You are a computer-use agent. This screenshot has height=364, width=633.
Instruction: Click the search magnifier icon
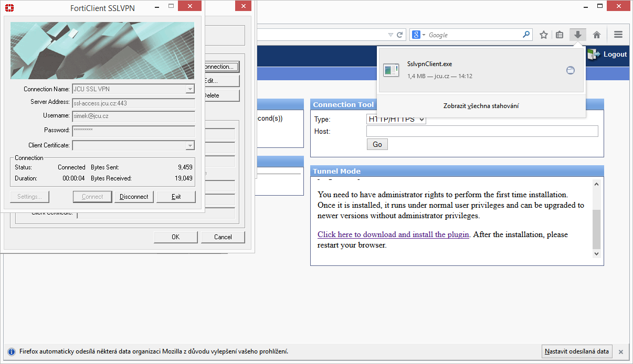coord(526,35)
